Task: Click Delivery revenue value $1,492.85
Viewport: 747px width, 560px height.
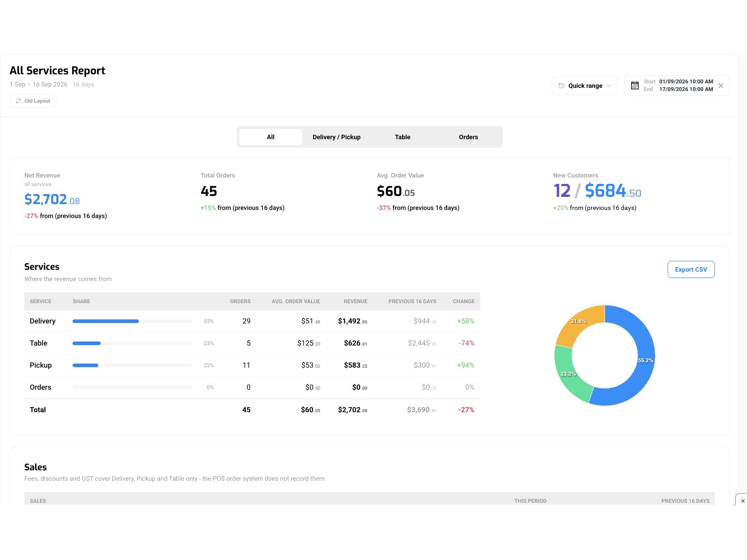Action: coord(353,321)
